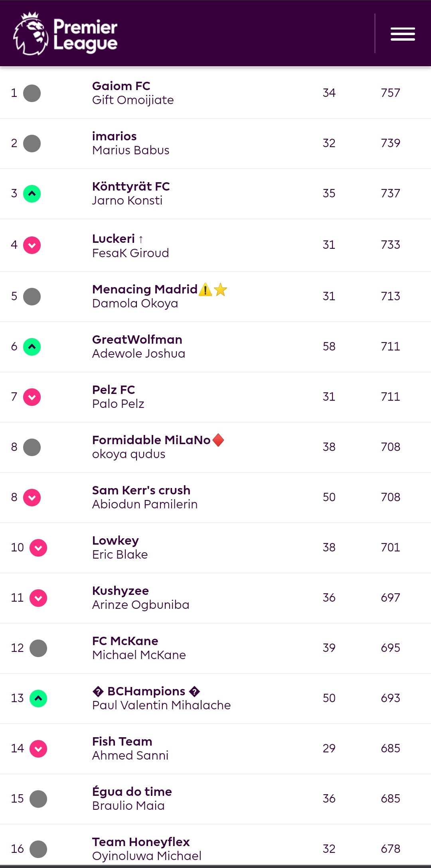The width and height of the screenshot is (431, 868).
Task: Click green up arrow beside BCHampions
Action: pos(38,699)
